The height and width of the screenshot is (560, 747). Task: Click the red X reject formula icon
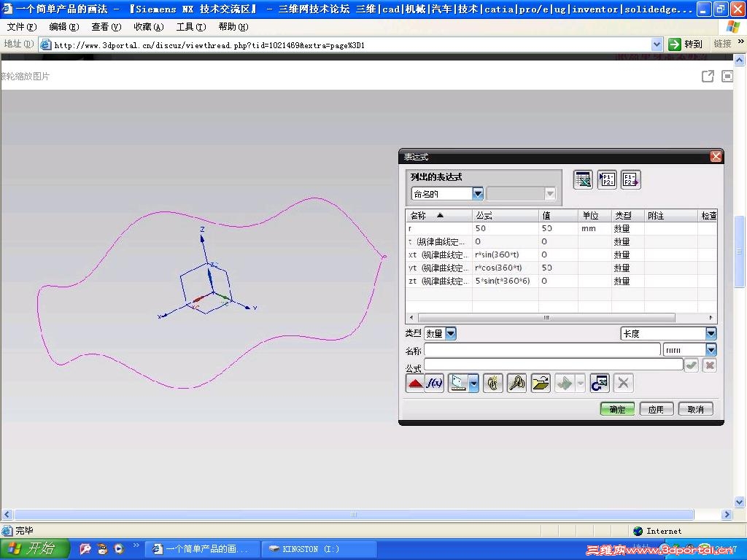point(709,365)
